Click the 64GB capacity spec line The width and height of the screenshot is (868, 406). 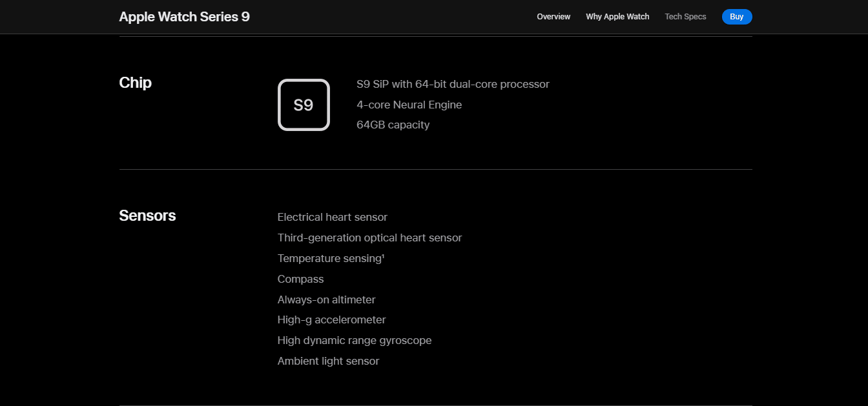coord(393,125)
